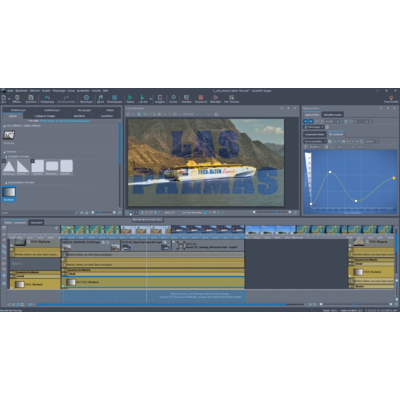This screenshot has height=400, width=400.
Task: Click the ferry preview image in Layoutdesigner
Action: 206,162
